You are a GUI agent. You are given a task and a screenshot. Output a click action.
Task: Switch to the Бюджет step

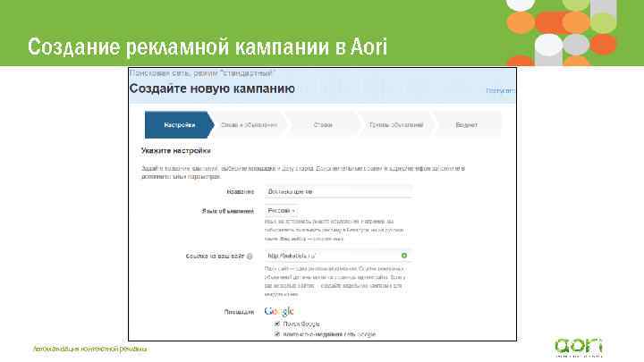[467, 125]
